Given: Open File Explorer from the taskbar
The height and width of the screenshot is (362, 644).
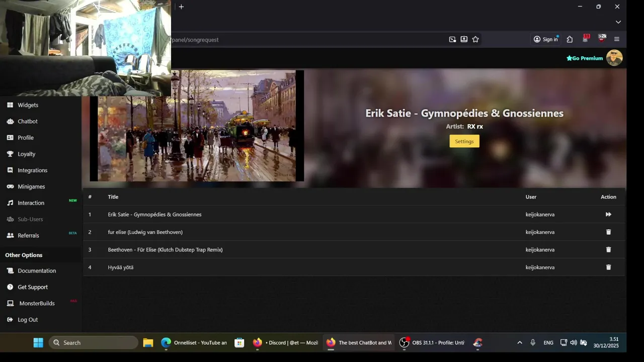Looking at the screenshot, I should click(x=148, y=342).
